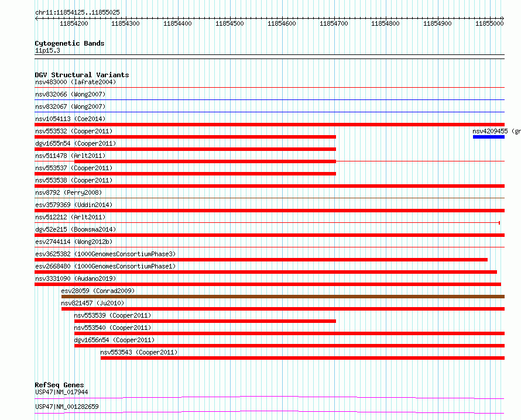This screenshot has width=521, height=420.
Task: Click the DGV Structural Variants track heading
Action: point(82,75)
